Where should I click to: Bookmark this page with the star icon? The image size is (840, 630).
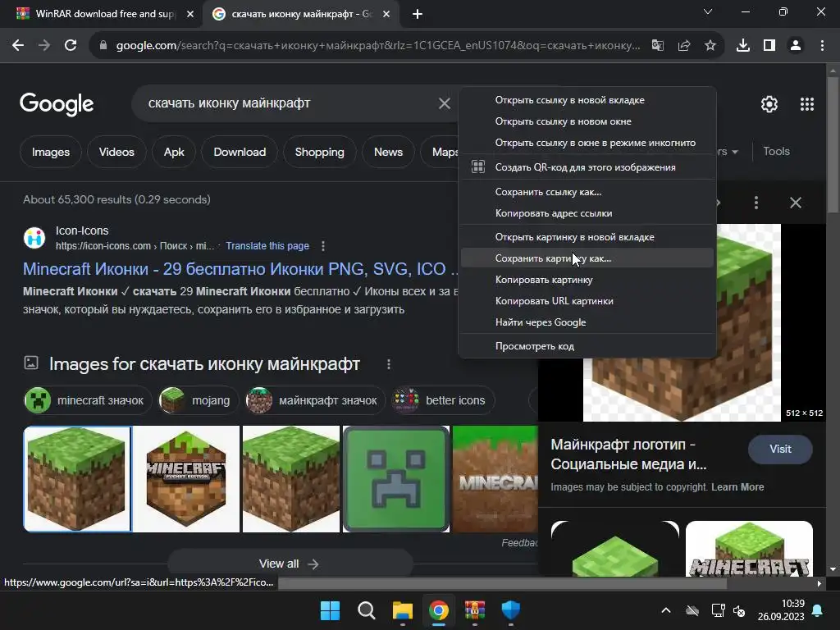[710, 46]
